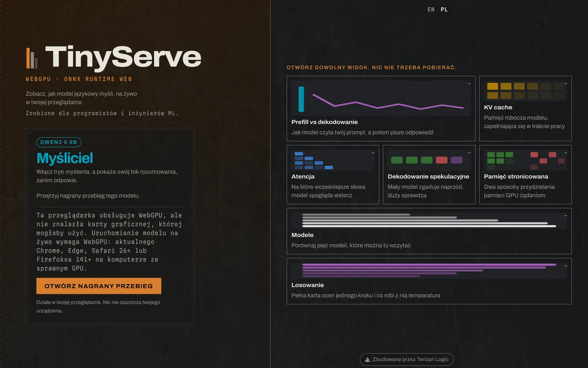This screenshot has height=368, width=588.
Task: Open the Pamięć stronicowana card
Action: 525,174
